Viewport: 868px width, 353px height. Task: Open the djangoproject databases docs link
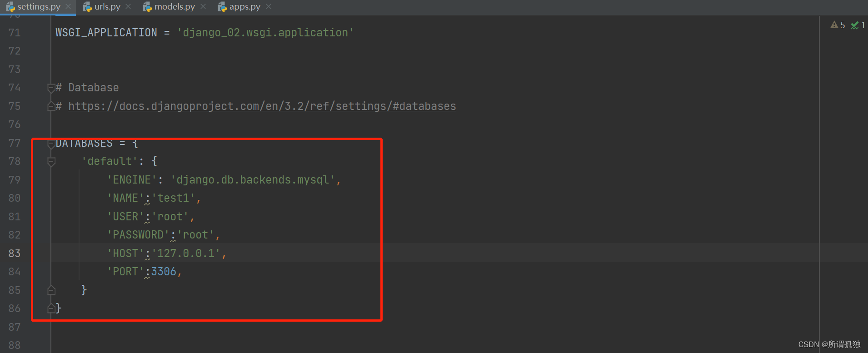click(x=262, y=106)
